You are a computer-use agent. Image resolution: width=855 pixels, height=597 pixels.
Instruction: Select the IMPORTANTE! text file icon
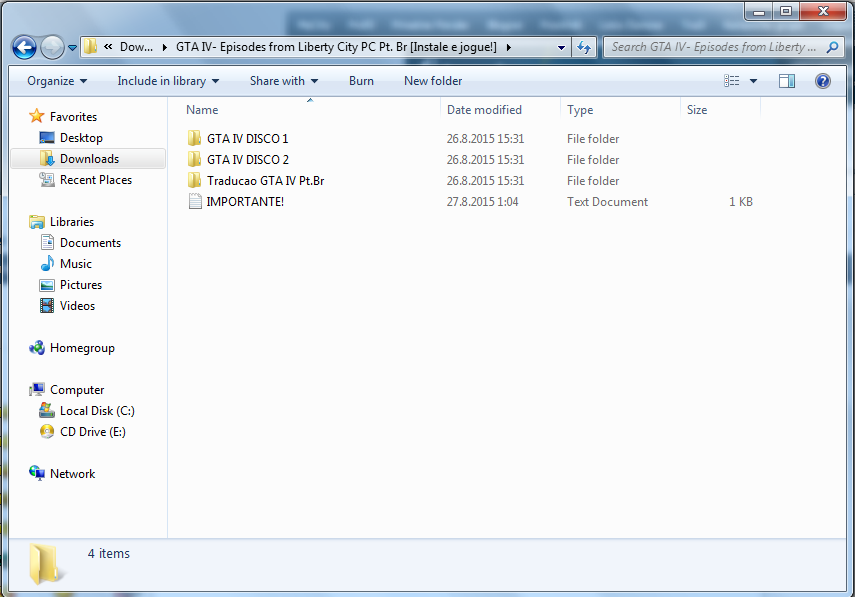click(195, 201)
